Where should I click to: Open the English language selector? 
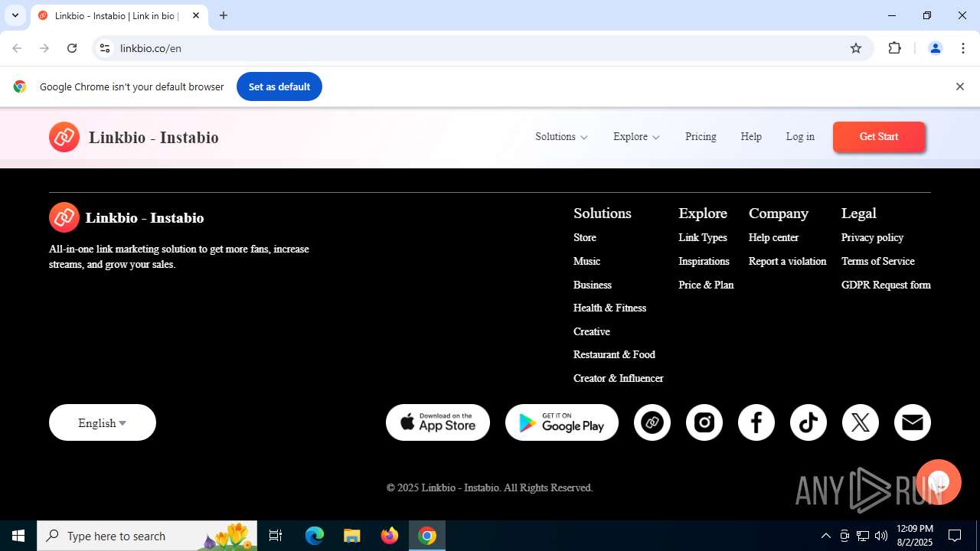103,422
